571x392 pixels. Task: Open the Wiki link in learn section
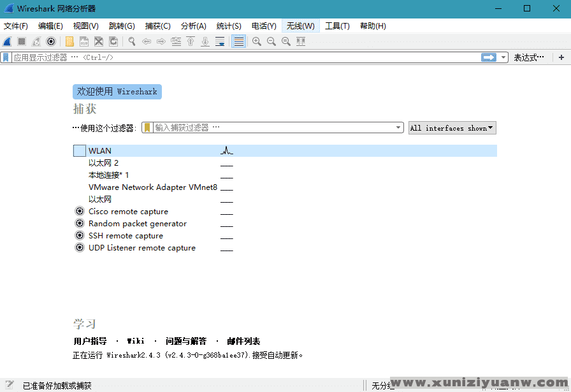tap(136, 341)
